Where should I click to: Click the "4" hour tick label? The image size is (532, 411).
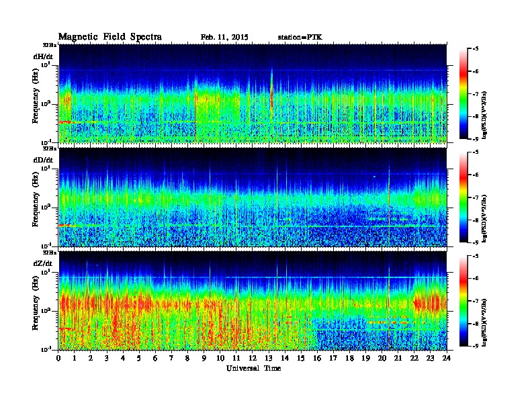point(123,358)
